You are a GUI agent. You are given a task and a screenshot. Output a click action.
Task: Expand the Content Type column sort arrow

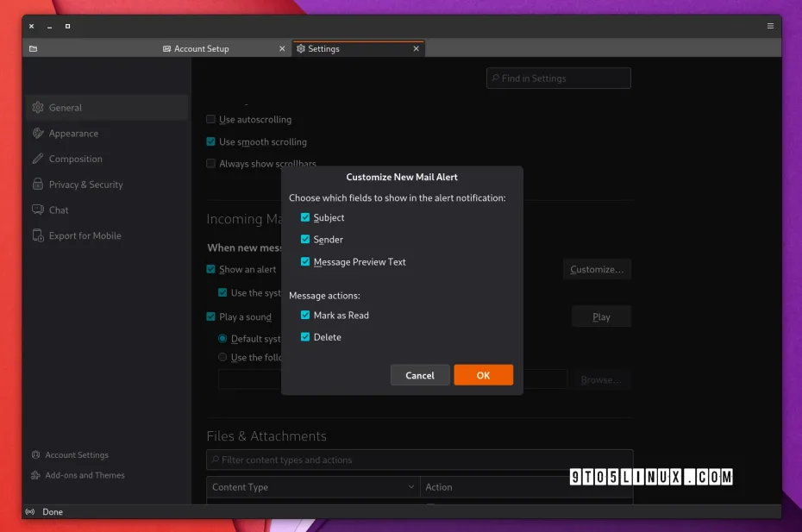(x=410, y=487)
